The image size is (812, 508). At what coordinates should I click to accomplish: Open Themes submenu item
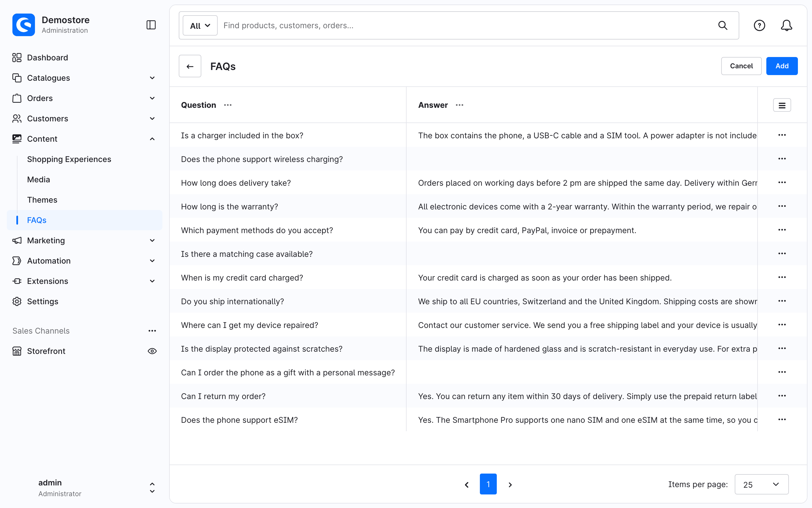click(x=42, y=200)
